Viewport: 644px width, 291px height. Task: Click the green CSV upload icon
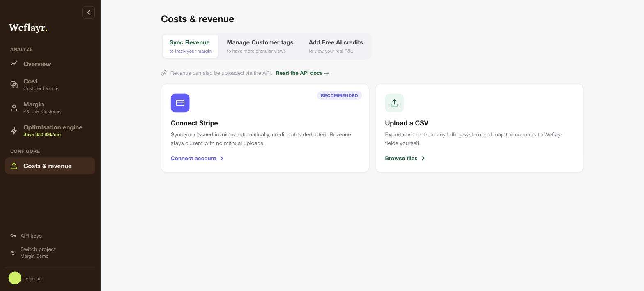click(394, 103)
